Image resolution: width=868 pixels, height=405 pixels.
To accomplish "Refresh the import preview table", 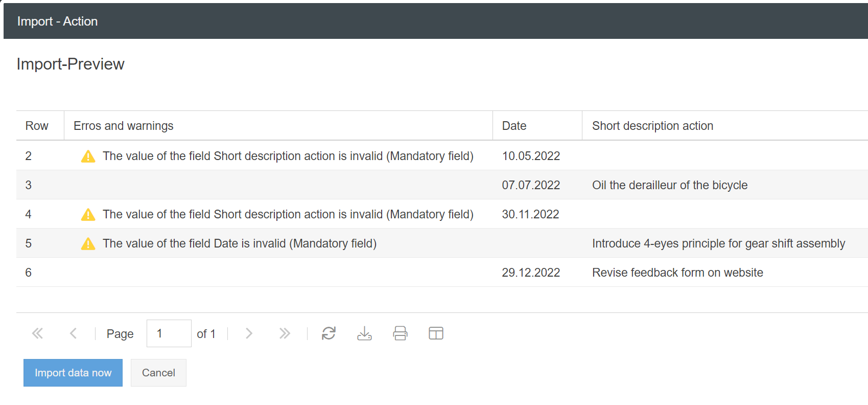I will pos(329,333).
